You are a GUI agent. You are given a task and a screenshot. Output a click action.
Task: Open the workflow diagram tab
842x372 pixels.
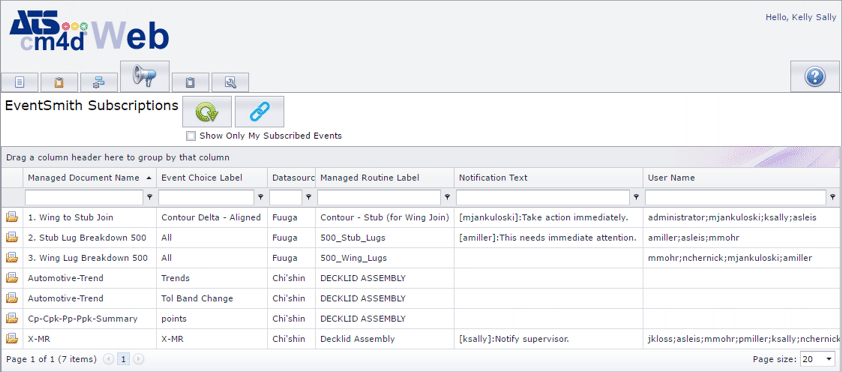(x=99, y=82)
